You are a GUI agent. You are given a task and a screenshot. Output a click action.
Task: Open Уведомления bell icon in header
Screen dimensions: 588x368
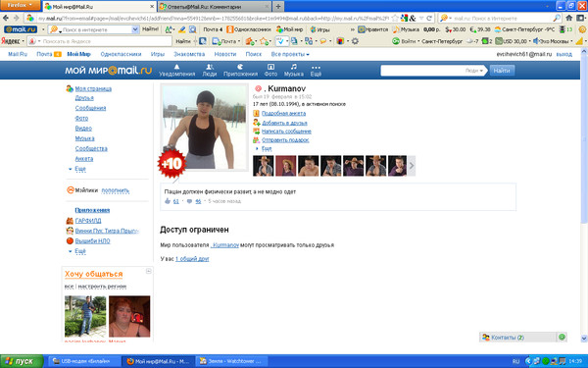tap(176, 67)
